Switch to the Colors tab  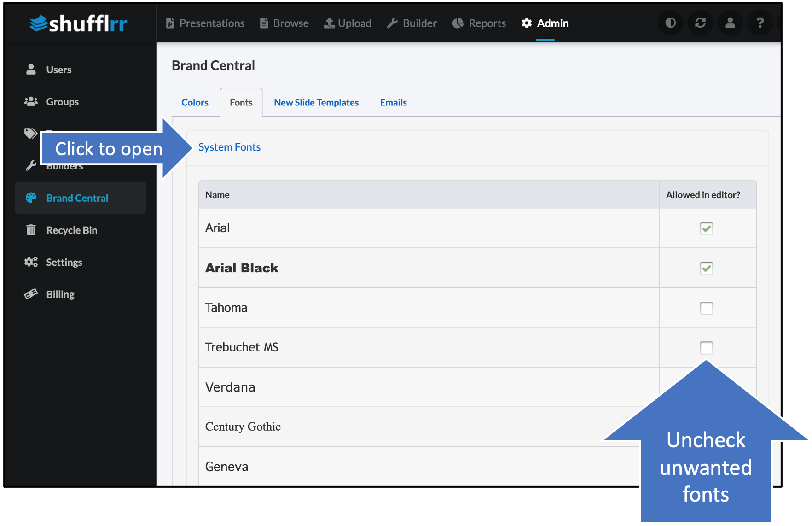tap(195, 102)
